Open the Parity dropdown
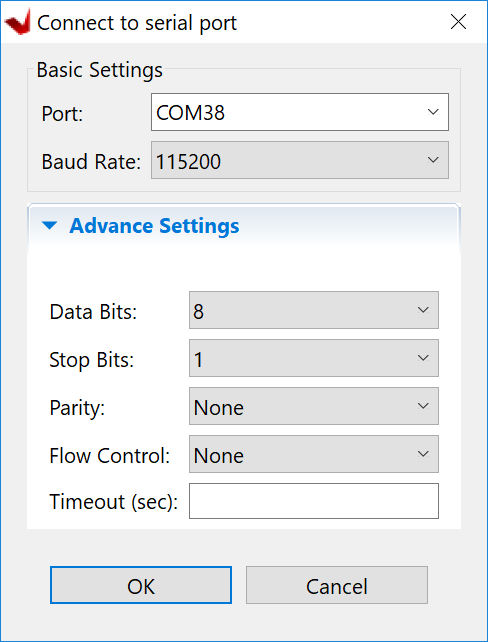This screenshot has height=642, width=488. pyautogui.click(x=314, y=406)
